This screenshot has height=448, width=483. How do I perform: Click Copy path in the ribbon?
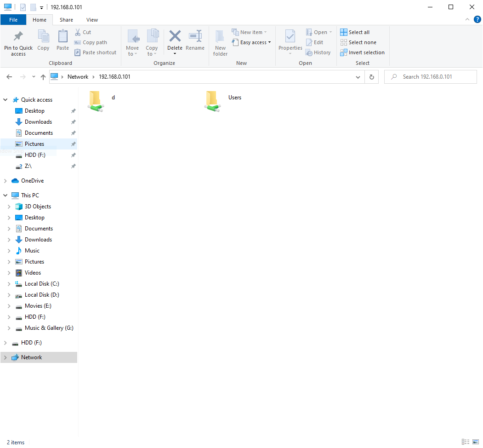tap(91, 42)
